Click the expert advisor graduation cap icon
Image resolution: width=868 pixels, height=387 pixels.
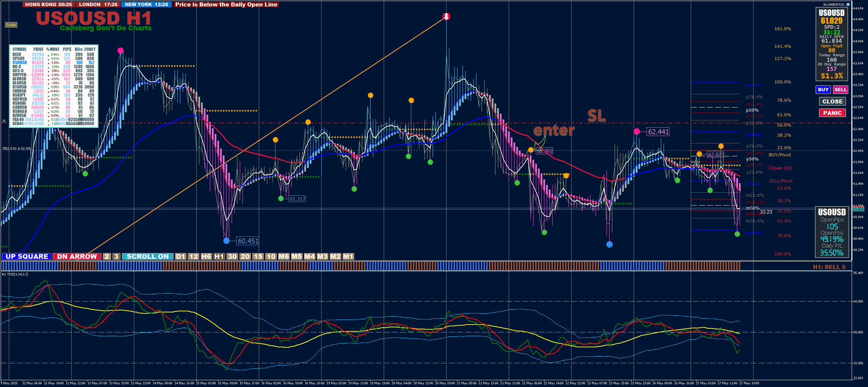(848, 4)
